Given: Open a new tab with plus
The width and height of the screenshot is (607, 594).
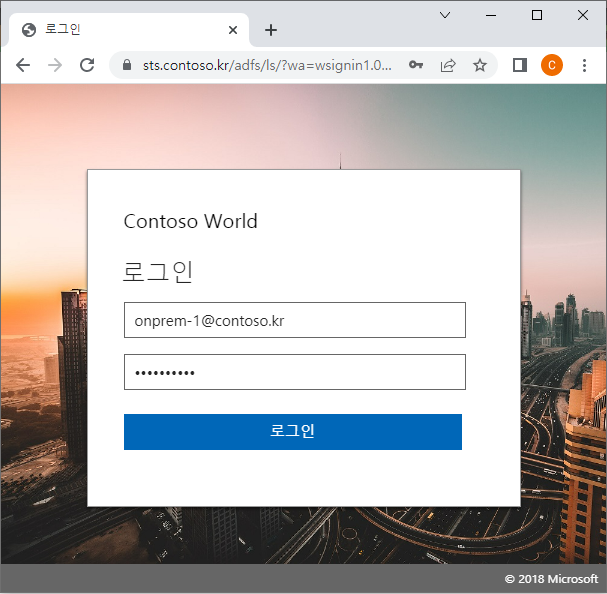Looking at the screenshot, I should (x=271, y=30).
